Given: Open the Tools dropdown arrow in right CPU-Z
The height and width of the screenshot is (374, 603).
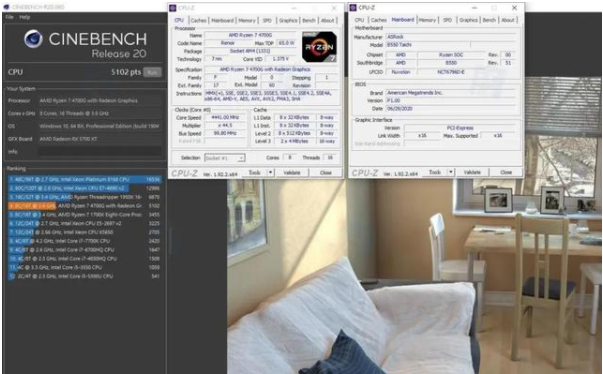Looking at the screenshot, I should pyautogui.click(x=451, y=172).
